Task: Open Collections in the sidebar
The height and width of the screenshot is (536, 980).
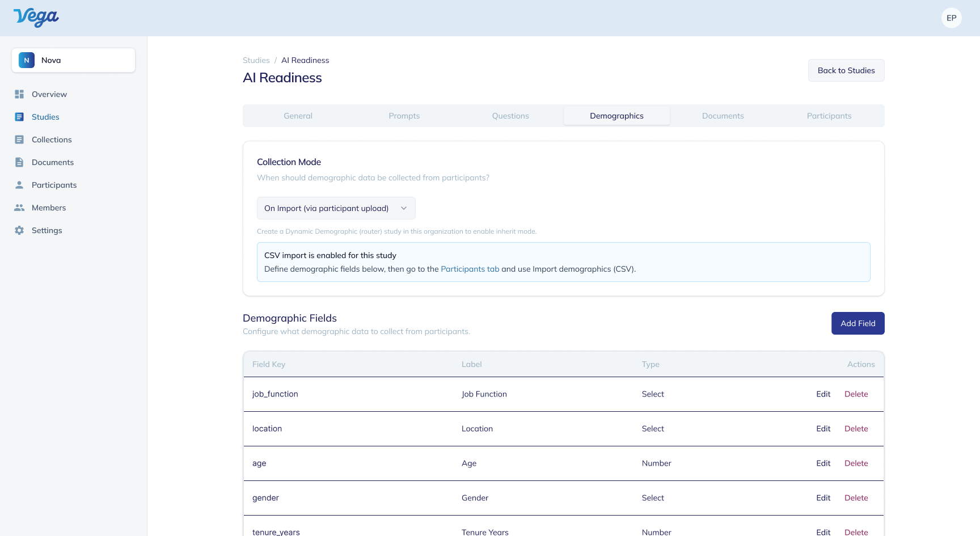Action: (x=74, y=140)
